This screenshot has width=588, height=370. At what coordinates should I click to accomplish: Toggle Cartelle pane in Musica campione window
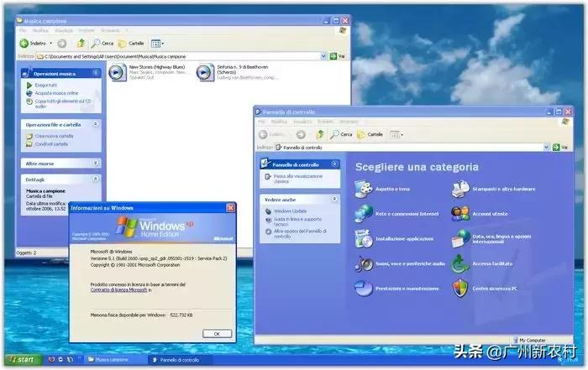click(x=131, y=44)
